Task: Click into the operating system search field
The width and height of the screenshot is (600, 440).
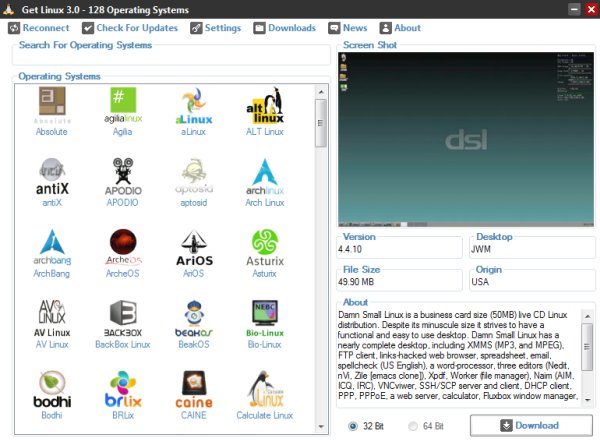Action: (171, 57)
